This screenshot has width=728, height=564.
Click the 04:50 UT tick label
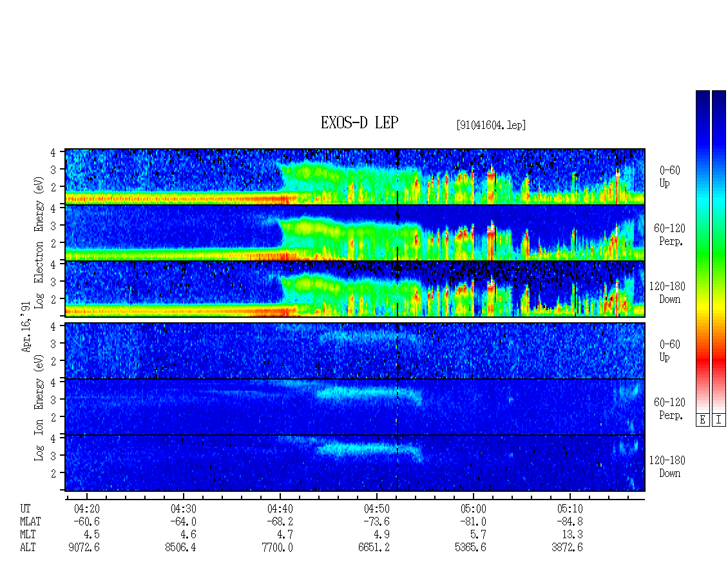[x=376, y=509]
